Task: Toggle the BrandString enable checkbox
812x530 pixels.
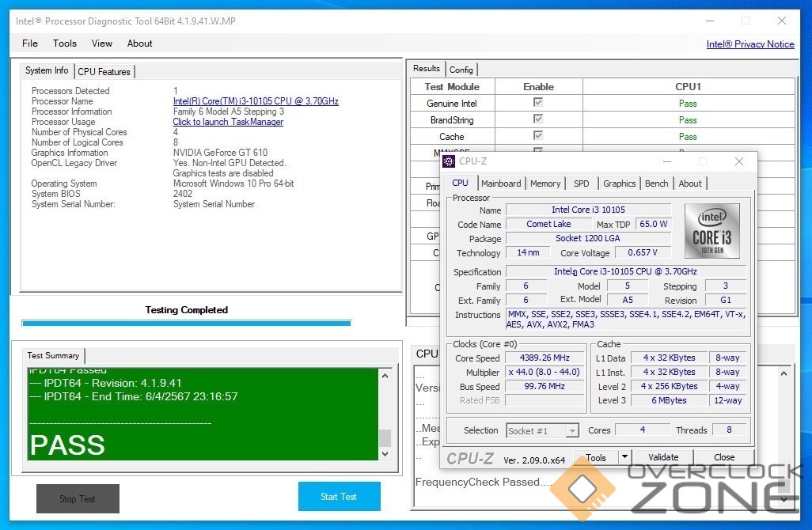Action: pos(538,119)
